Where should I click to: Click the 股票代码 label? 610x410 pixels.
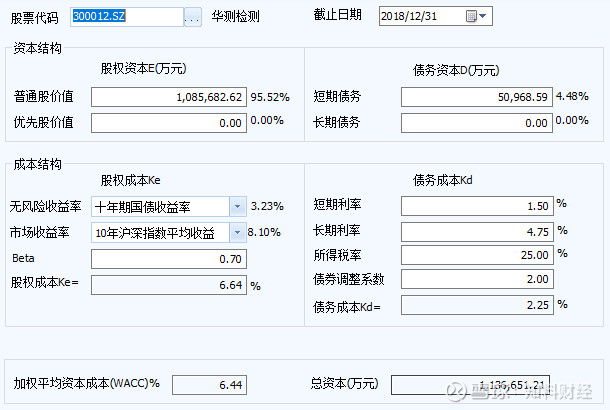tap(34, 18)
